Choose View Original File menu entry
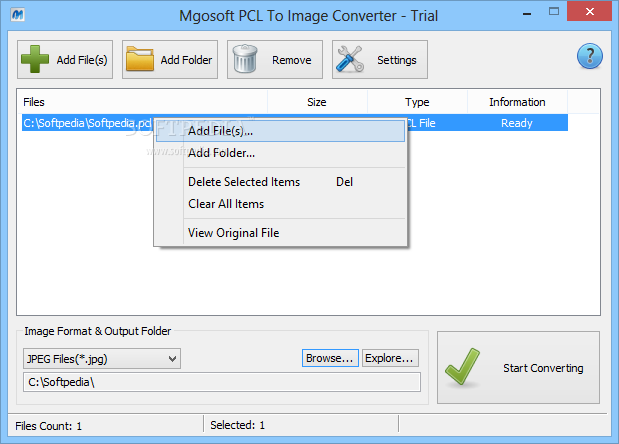Viewport: 619px width, 444px height. (x=280, y=233)
